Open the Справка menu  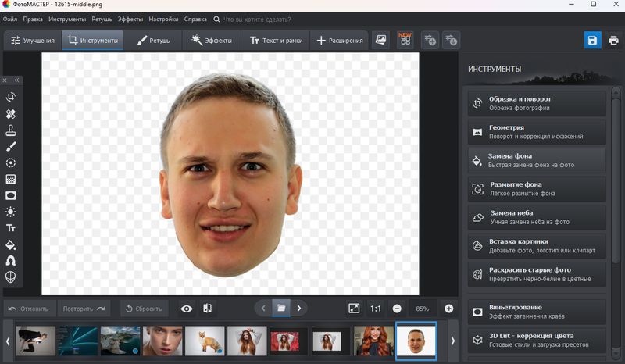(x=195, y=19)
